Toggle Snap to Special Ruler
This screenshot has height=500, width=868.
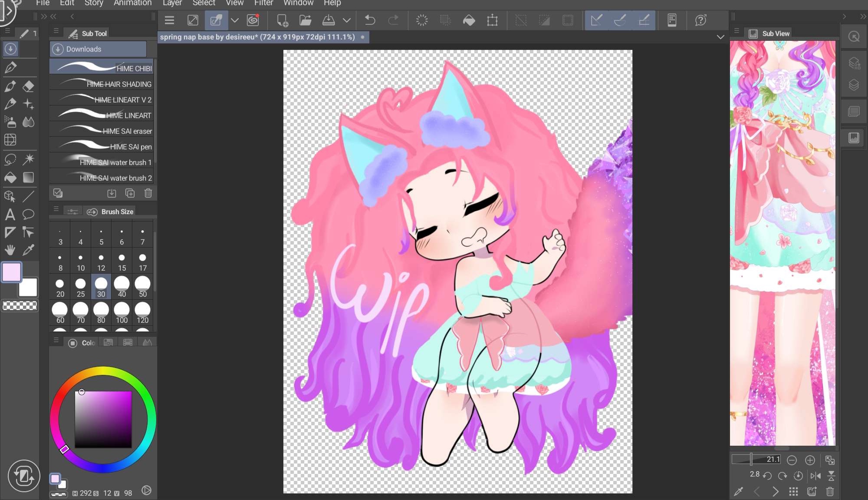[620, 20]
